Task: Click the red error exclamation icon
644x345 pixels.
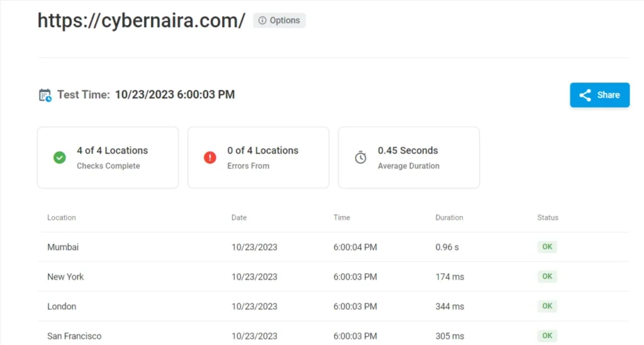Action: pos(210,157)
